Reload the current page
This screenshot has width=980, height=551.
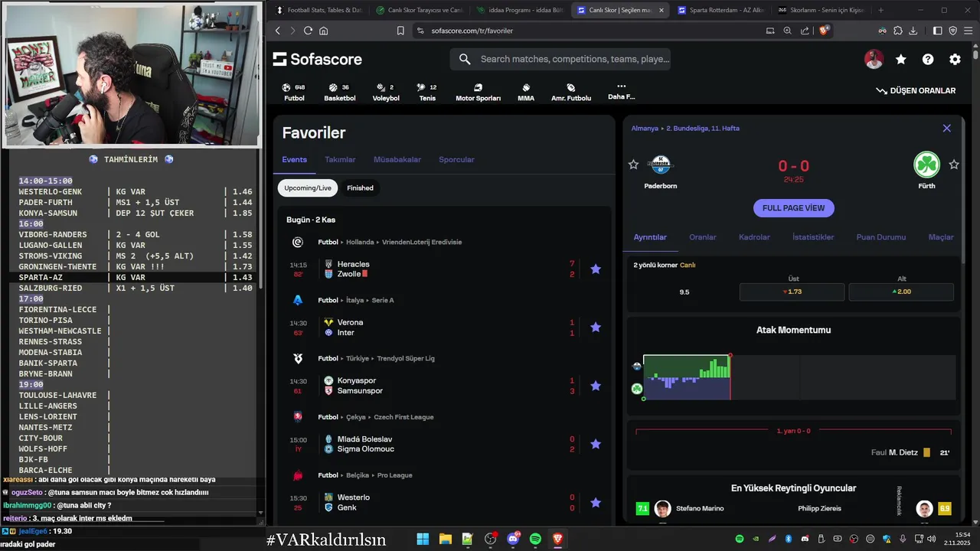[x=308, y=31]
